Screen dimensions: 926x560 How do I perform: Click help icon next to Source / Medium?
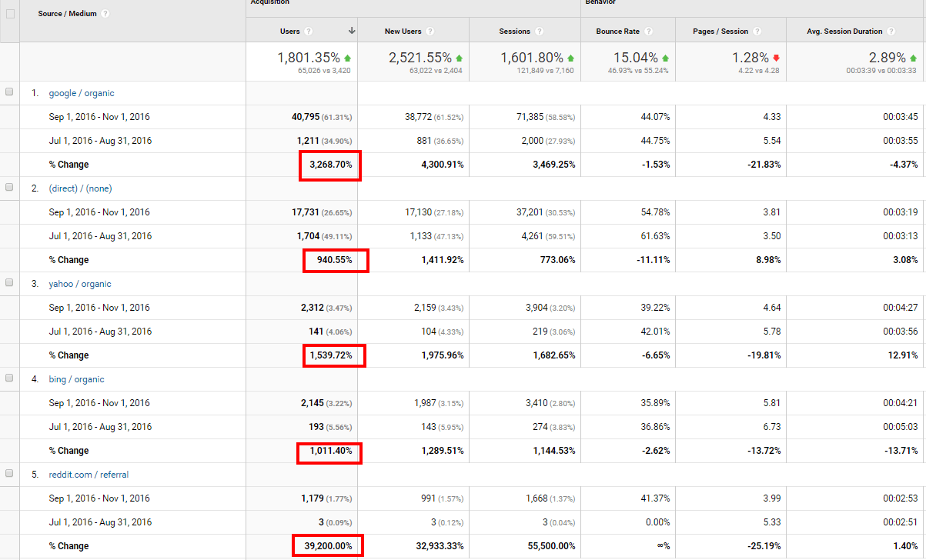point(105,14)
